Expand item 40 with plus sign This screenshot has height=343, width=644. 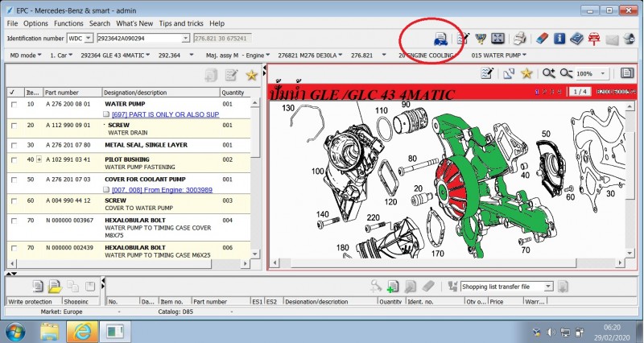(x=39, y=159)
